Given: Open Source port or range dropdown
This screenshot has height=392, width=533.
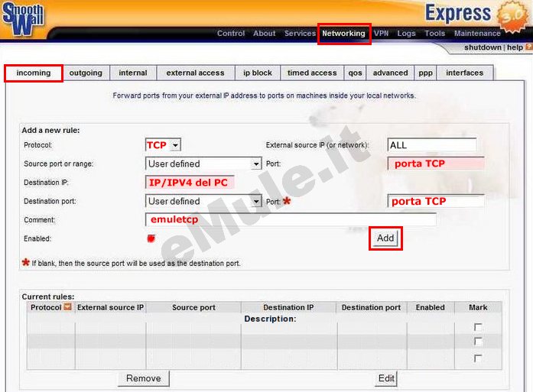Looking at the screenshot, I should tap(203, 164).
